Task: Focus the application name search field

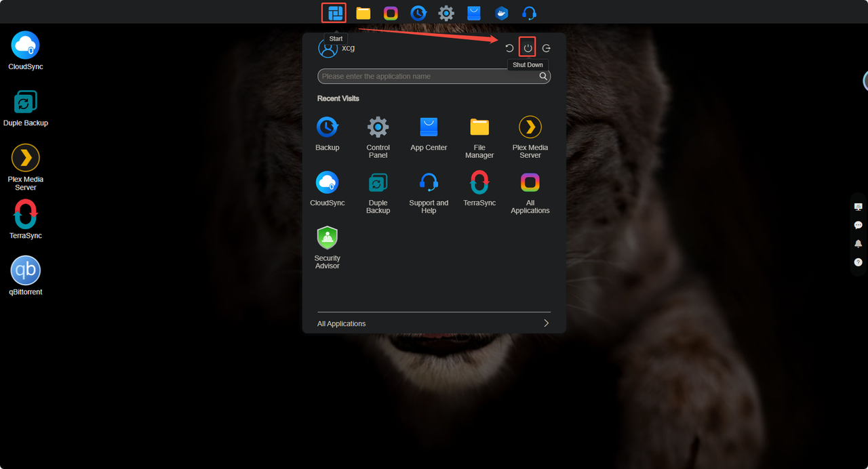Action: 434,77
